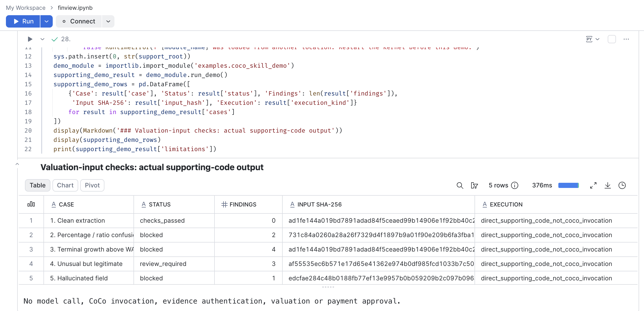Screen dimensions: 644x311
Task: Click code line number 20
Action: pos(28,131)
